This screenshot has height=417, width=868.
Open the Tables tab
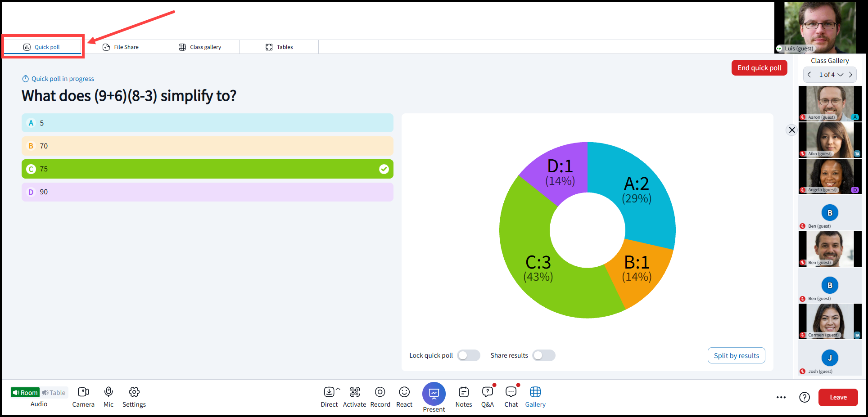point(279,47)
